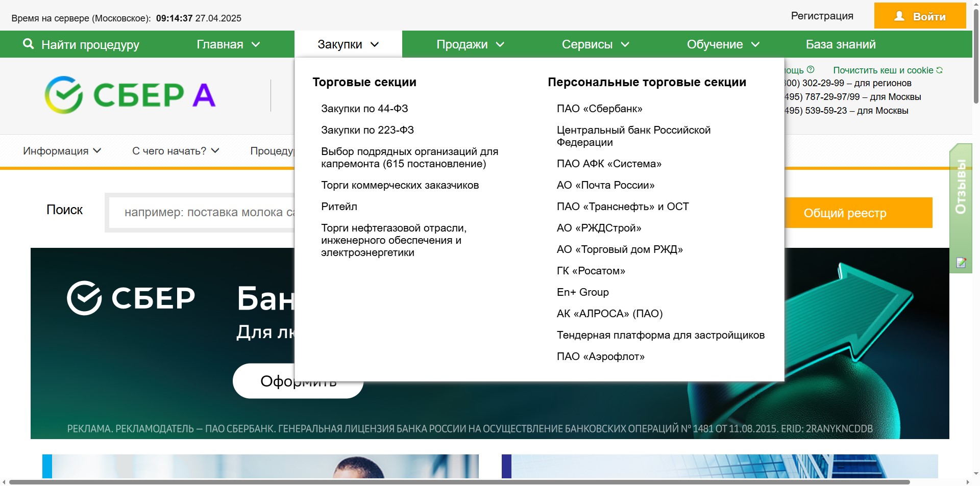Click the user icon in Войти button
Image resolution: width=980 pixels, height=486 pixels.
tap(899, 16)
